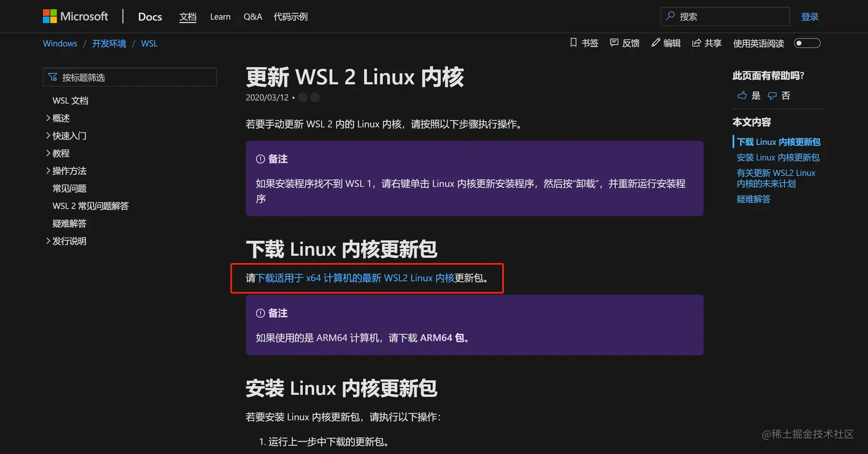The image size is (868, 454).
Task: Click the share 共享 icon
Action: click(x=697, y=43)
